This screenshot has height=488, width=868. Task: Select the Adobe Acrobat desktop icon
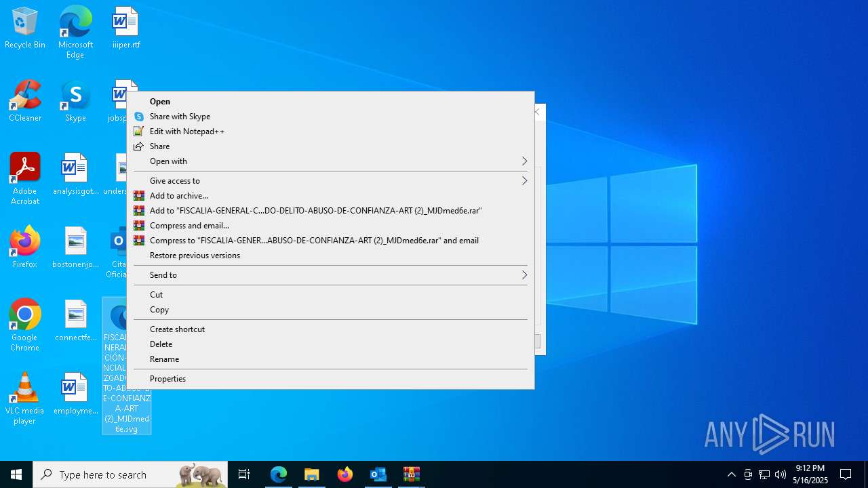pyautogui.click(x=25, y=179)
